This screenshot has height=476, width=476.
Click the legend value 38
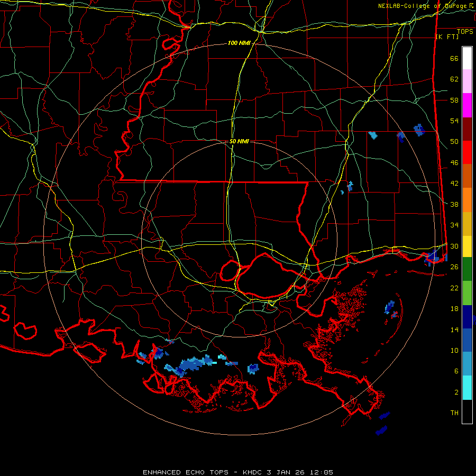454,205
